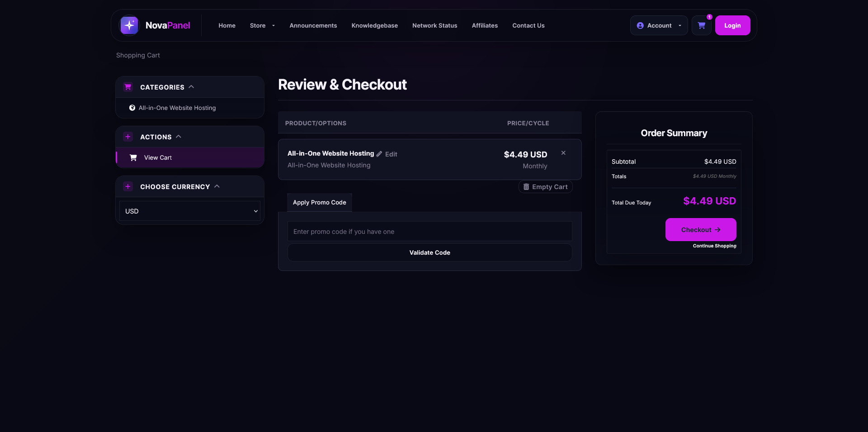Image resolution: width=868 pixels, height=432 pixels.
Task: Click the plus icon beside ACTIONS
Action: pos(128,137)
